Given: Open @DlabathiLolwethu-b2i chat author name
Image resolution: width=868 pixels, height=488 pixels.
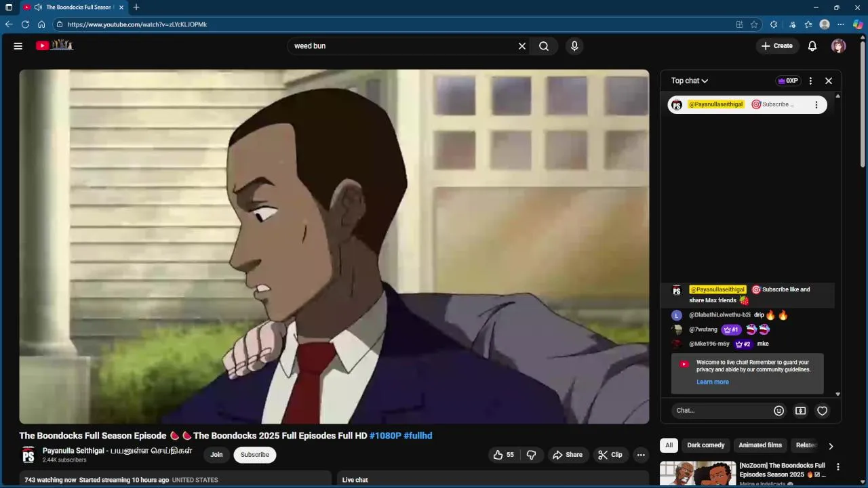Looking at the screenshot, I should [719, 315].
